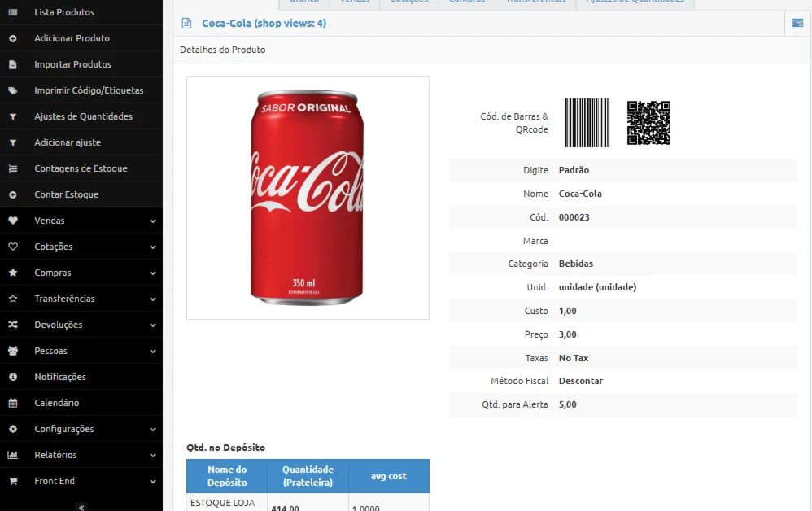Open the Notificações link
Viewport: 812px width, 511px height.
[60, 377]
